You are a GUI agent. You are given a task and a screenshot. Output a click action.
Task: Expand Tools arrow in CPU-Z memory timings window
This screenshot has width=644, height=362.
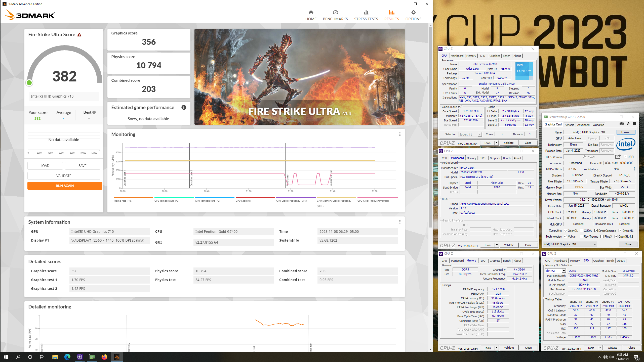tap(497, 348)
